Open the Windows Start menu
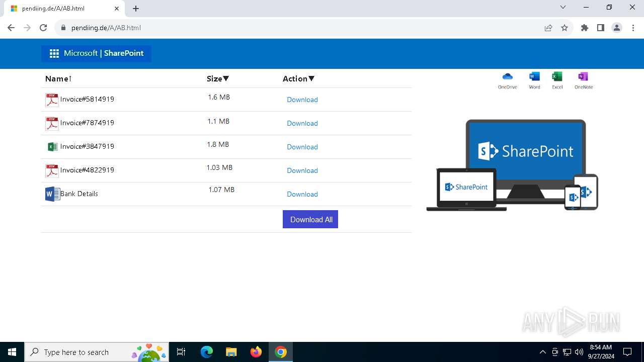 coord(12,352)
